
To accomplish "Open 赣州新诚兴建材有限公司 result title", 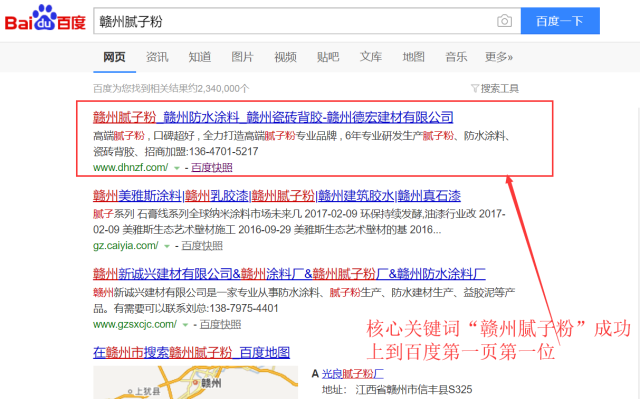I will click(x=289, y=274).
